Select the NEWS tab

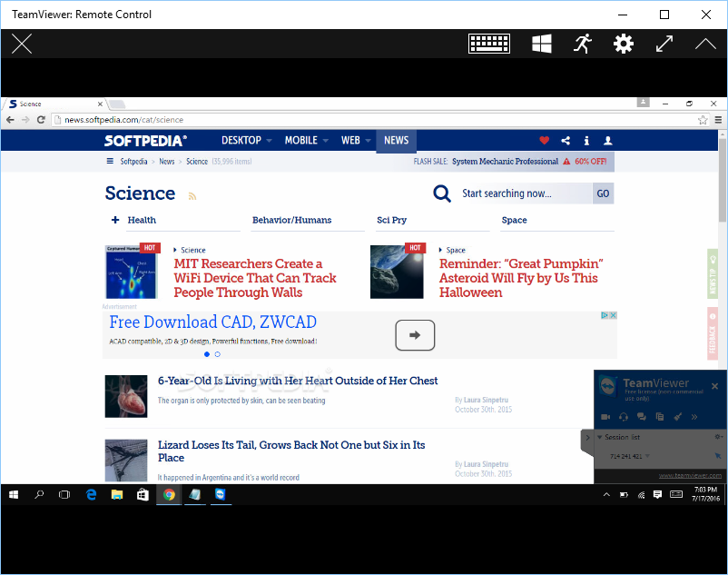pos(396,140)
